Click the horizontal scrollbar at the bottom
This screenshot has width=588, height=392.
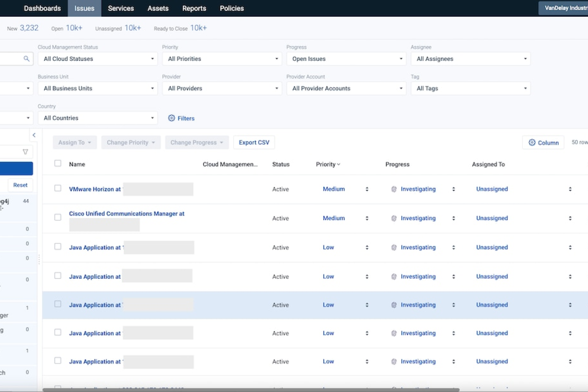tap(251, 390)
